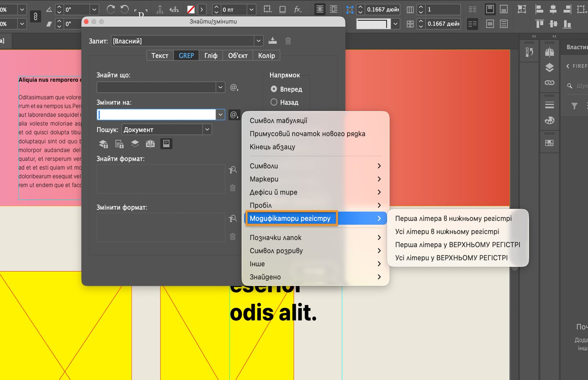Click the align bottom edges icon
588x380 pixels.
(567, 24)
